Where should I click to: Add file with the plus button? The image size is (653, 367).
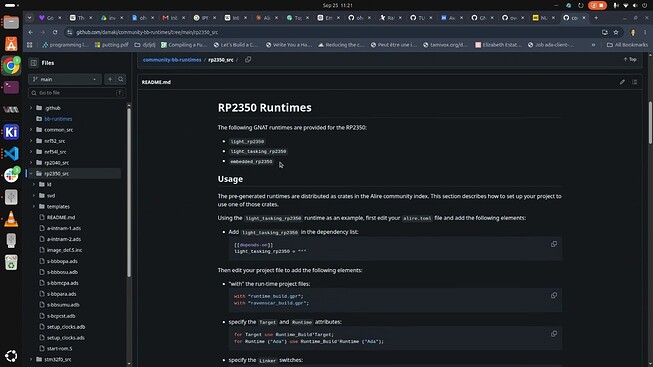point(110,79)
